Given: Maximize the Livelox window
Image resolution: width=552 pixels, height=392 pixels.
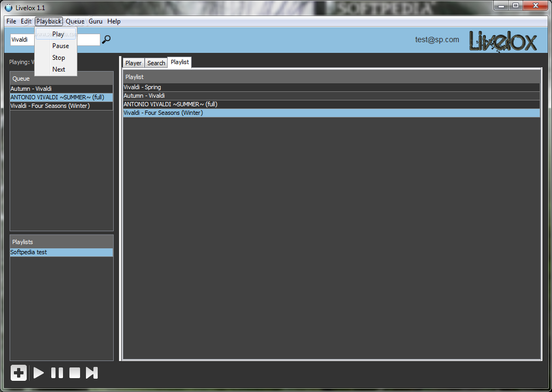Looking at the screenshot, I should [516, 6].
